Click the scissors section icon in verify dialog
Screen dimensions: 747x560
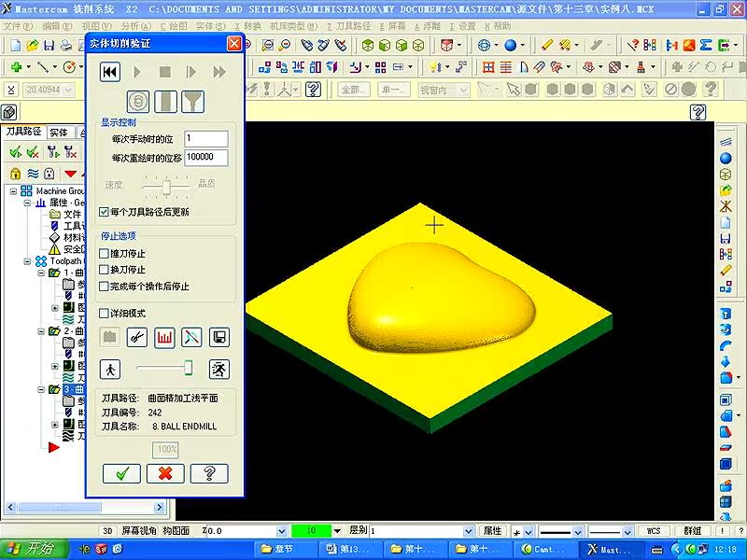[x=137, y=338]
